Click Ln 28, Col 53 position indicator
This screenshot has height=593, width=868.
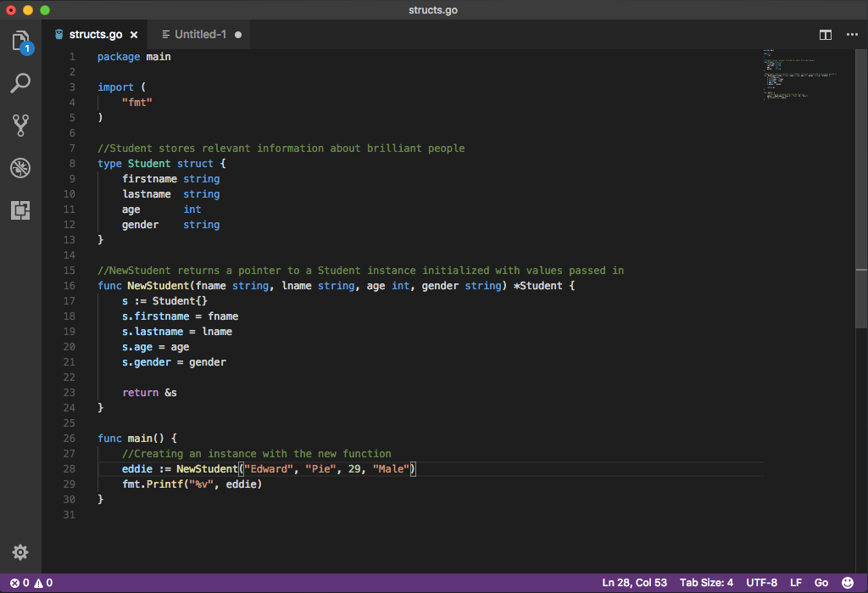634,583
